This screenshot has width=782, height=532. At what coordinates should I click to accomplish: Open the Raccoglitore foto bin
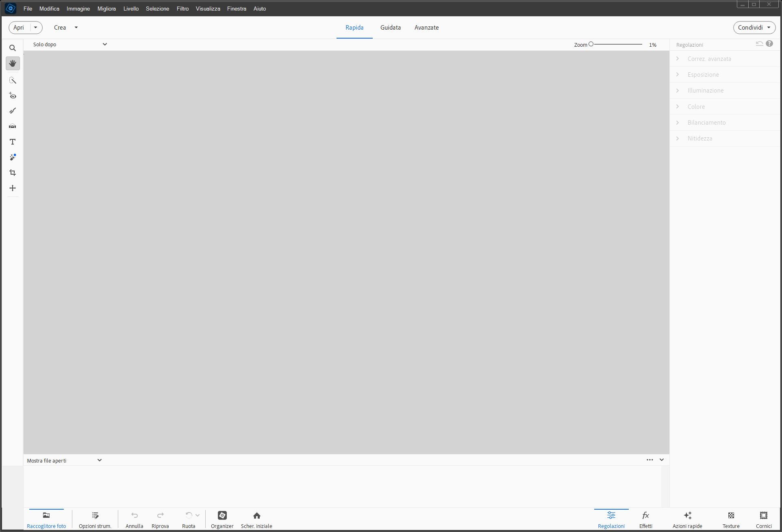[x=46, y=520]
